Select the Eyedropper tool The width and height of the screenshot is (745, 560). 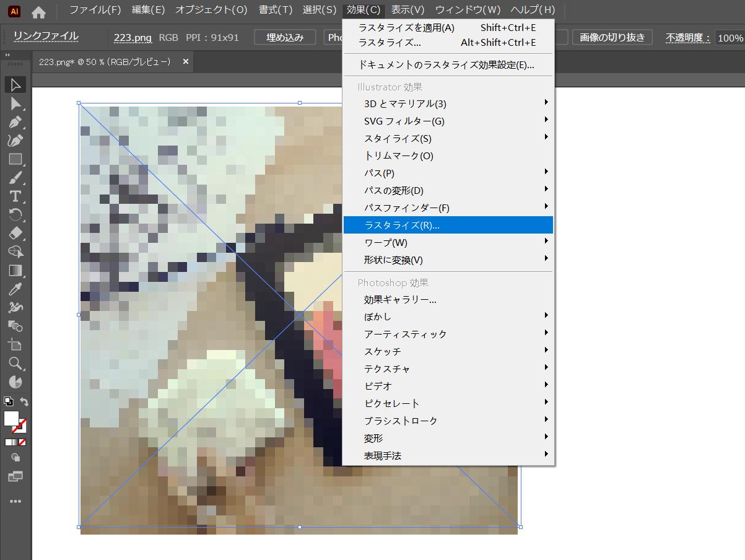tap(15, 289)
